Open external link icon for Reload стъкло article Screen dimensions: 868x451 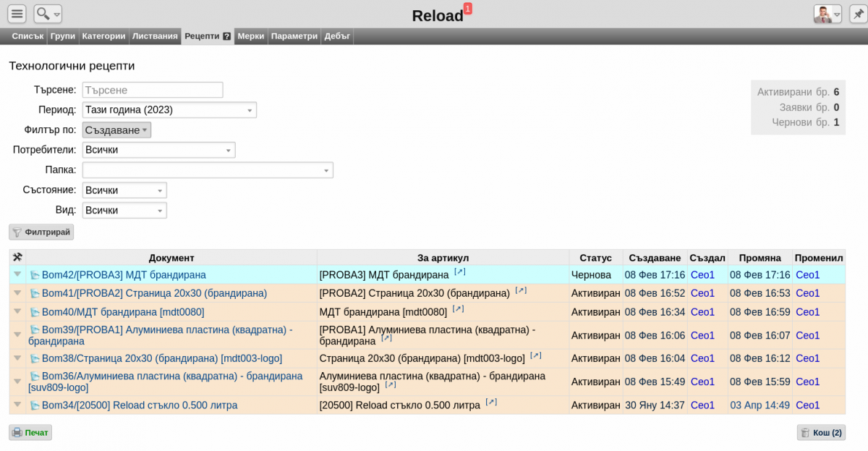click(x=491, y=402)
